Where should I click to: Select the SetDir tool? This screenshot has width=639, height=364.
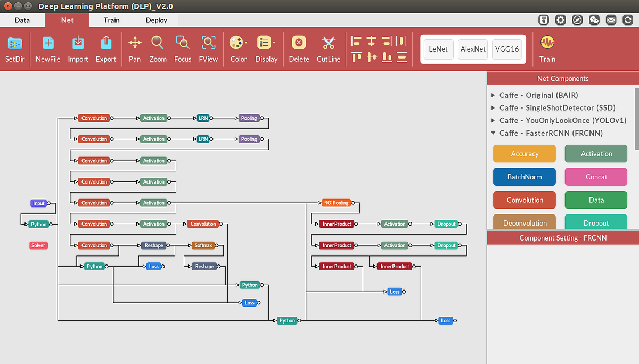14,48
